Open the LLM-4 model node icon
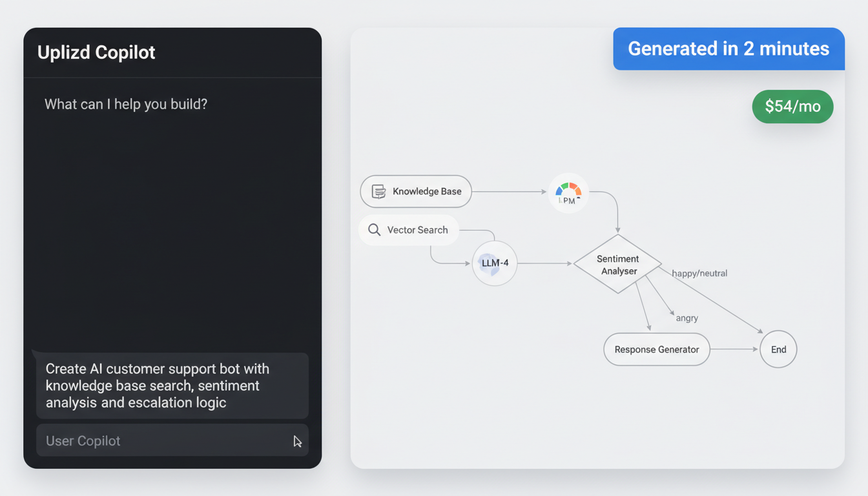 click(494, 263)
